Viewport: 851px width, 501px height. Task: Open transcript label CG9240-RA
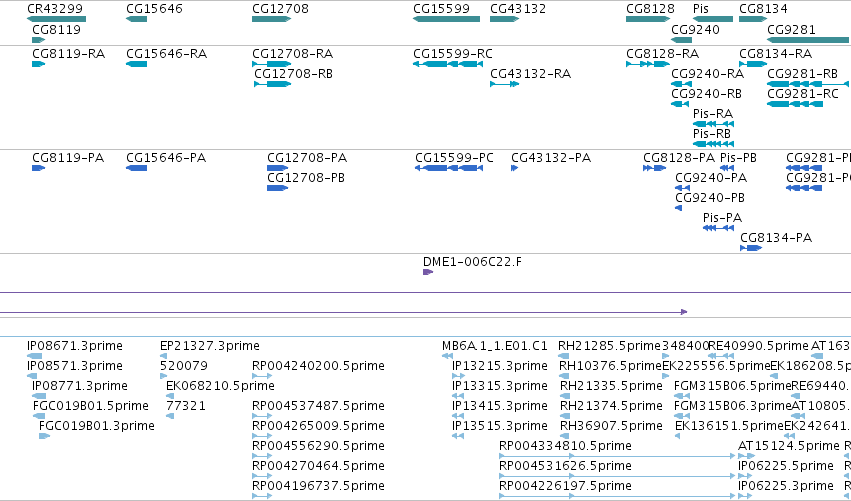coord(708,74)
